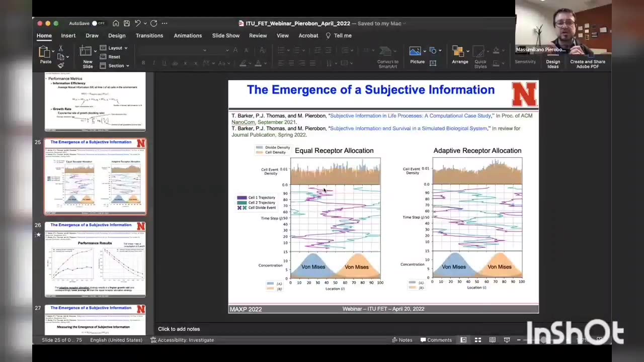Open the Shapes icon

(433, 50)
